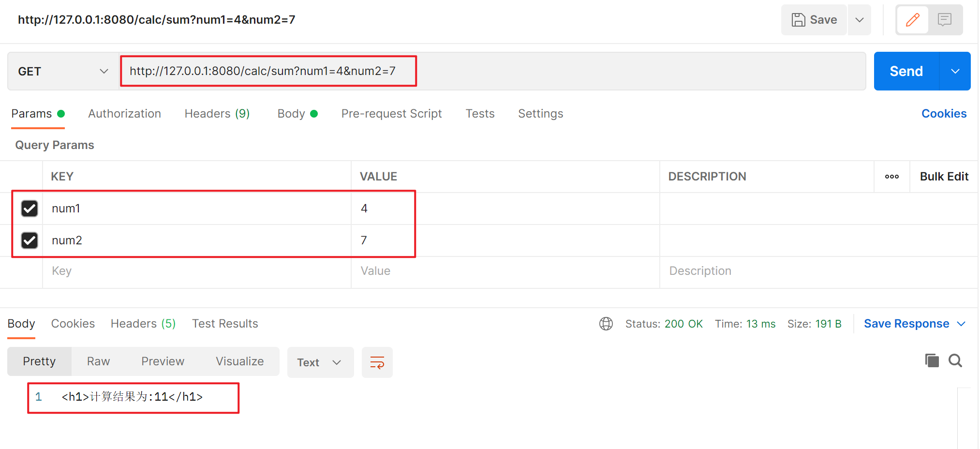Click the Send button
Viewport: 980px width, 449px height.
(x=906, y=71)
